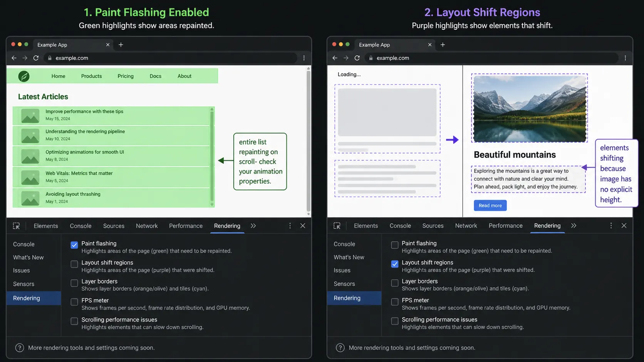Enable FPS meter in left DevTools
Viewport: 644px width, 362px height.
pyautogui.click(x=74, y=302)
